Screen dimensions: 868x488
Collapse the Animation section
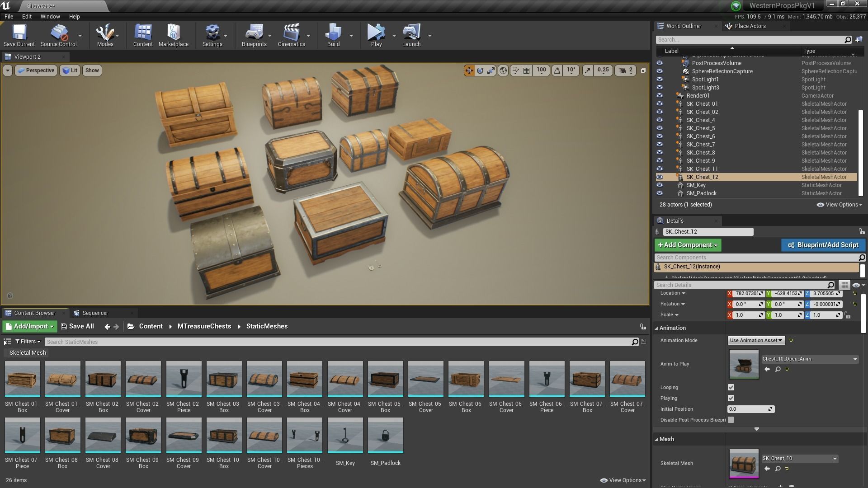pyautogui.click(x=656, y=328)
